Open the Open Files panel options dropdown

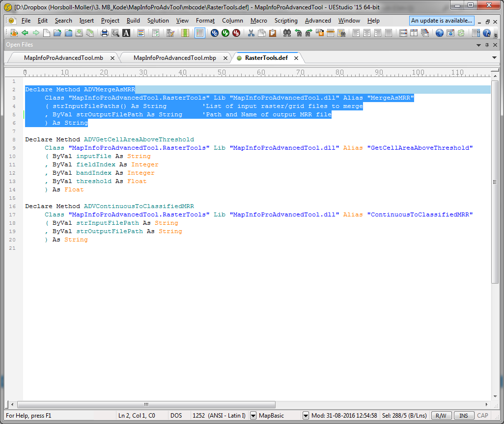[478, 45]
